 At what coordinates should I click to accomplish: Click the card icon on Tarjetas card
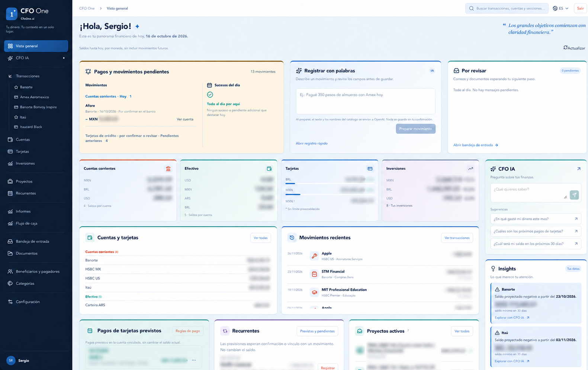pyautogui.click(x=370, y=168)
